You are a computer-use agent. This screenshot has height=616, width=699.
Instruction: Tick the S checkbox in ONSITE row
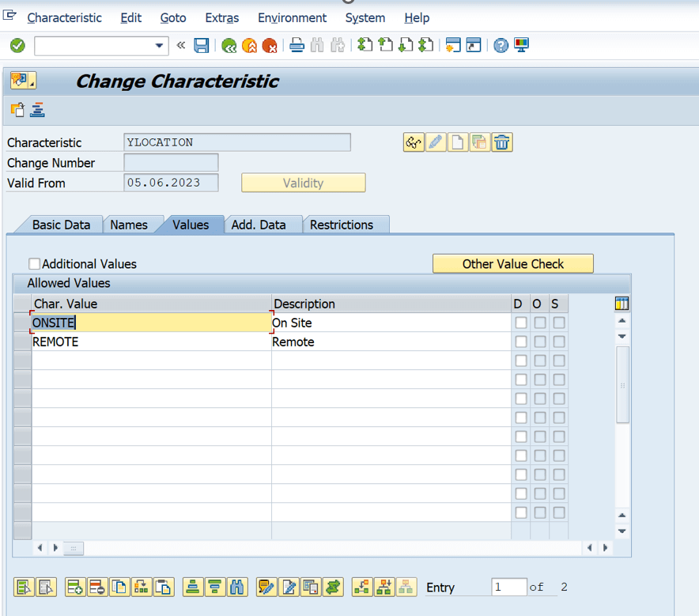pos(559,323)
